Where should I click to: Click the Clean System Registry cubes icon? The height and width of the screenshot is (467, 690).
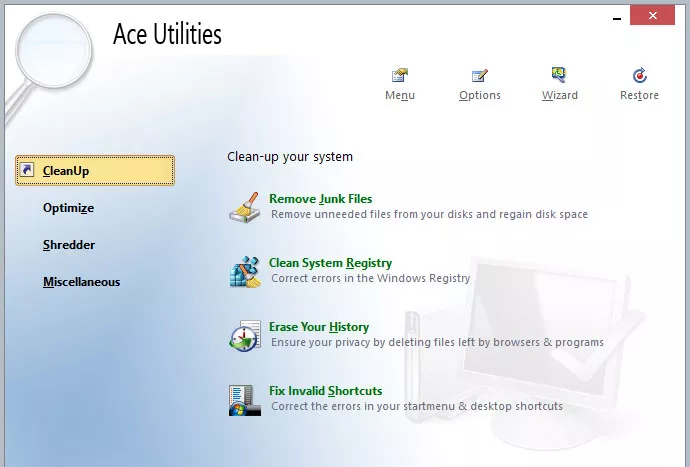245,272
